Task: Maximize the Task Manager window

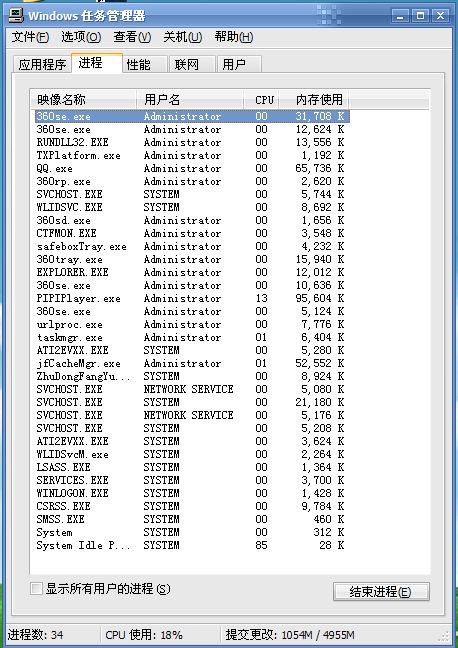Action: (x=420, y=16)
